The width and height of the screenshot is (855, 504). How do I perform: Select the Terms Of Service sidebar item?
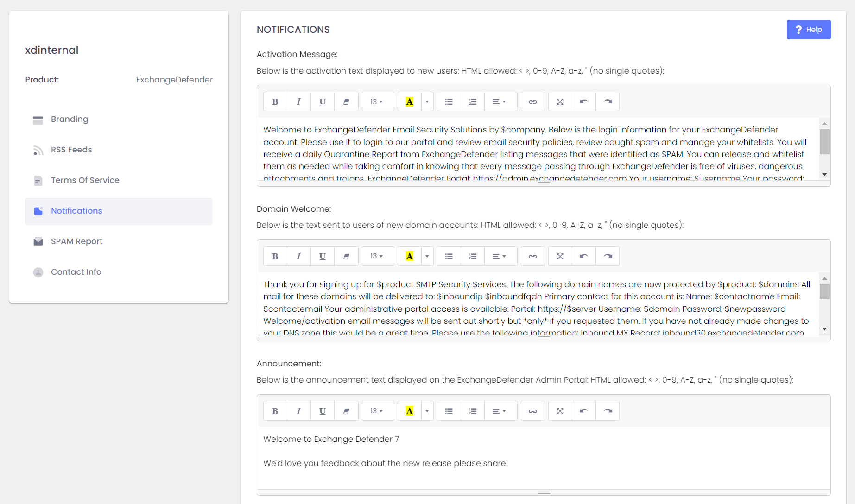pos(85,180)
